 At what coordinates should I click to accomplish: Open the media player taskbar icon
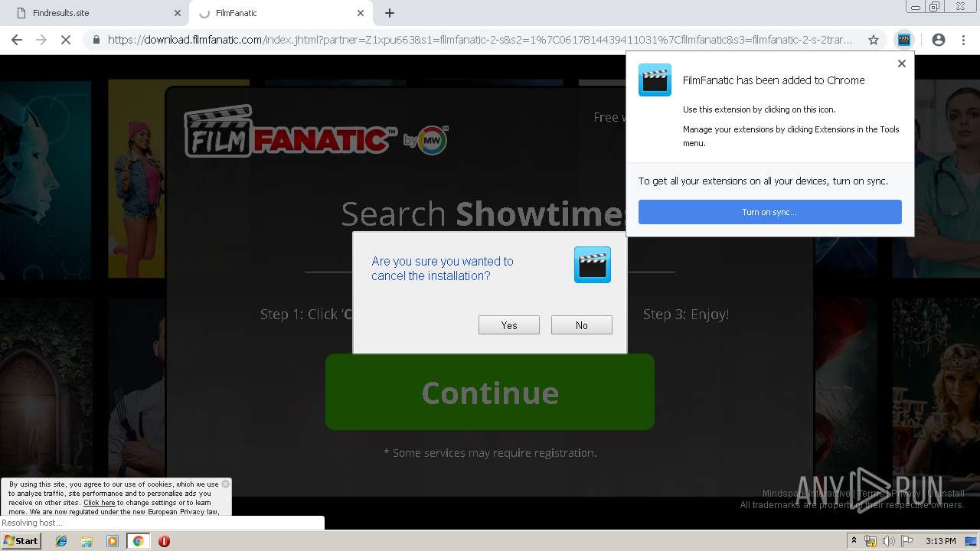click(x=113, y=541)
